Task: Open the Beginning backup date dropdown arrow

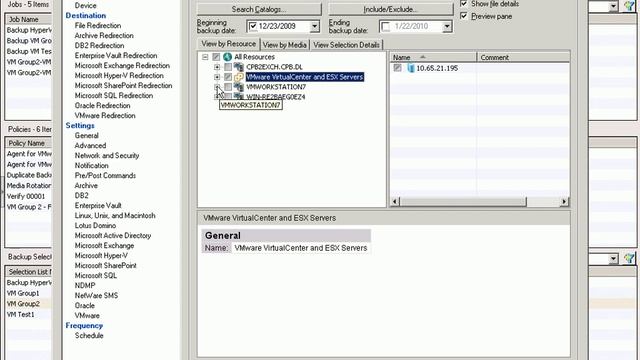Action: pyautogui.click(x=314, y=26)
